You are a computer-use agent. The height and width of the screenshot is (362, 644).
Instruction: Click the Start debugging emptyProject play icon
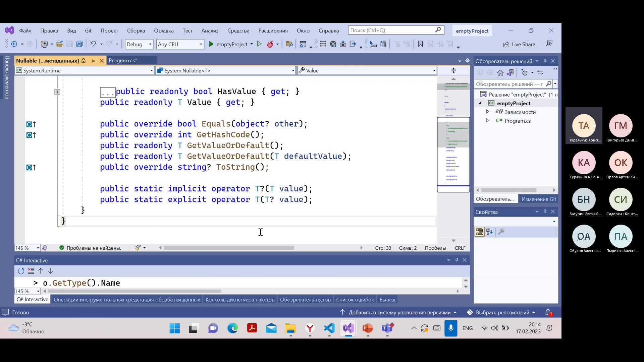pos(211,44)
